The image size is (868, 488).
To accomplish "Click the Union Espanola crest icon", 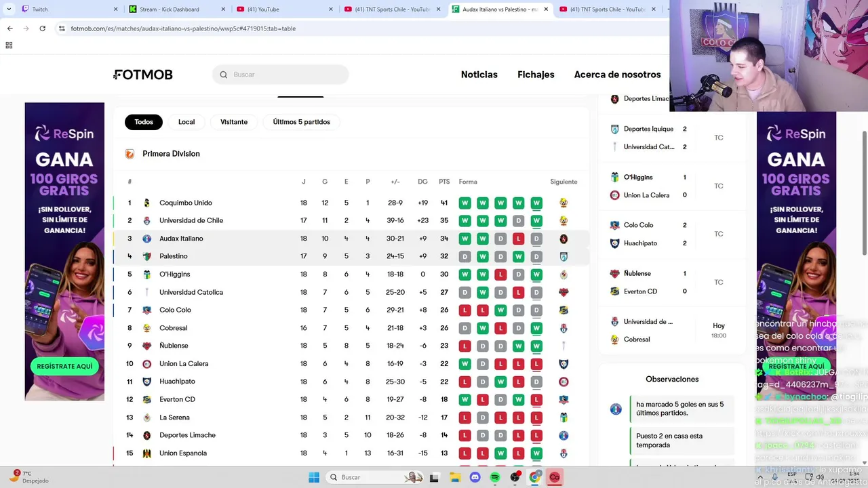I will tap(146, 453).
